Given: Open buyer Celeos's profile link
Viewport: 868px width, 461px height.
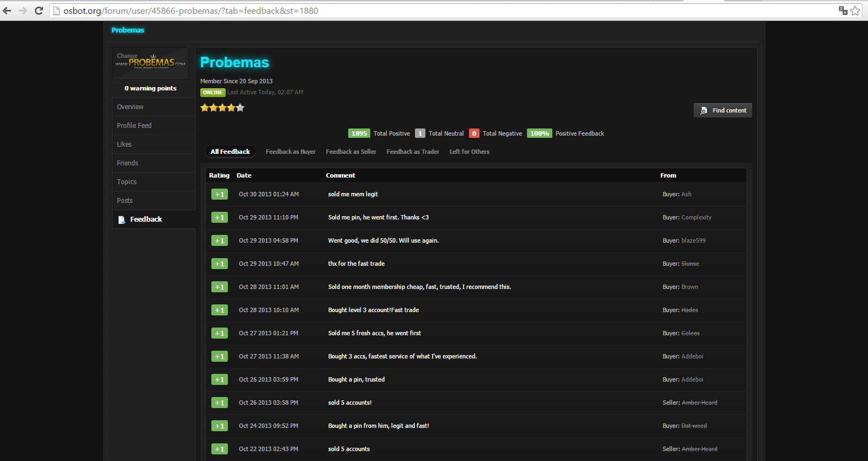Looking at the screenshot, I should point(690,333).
